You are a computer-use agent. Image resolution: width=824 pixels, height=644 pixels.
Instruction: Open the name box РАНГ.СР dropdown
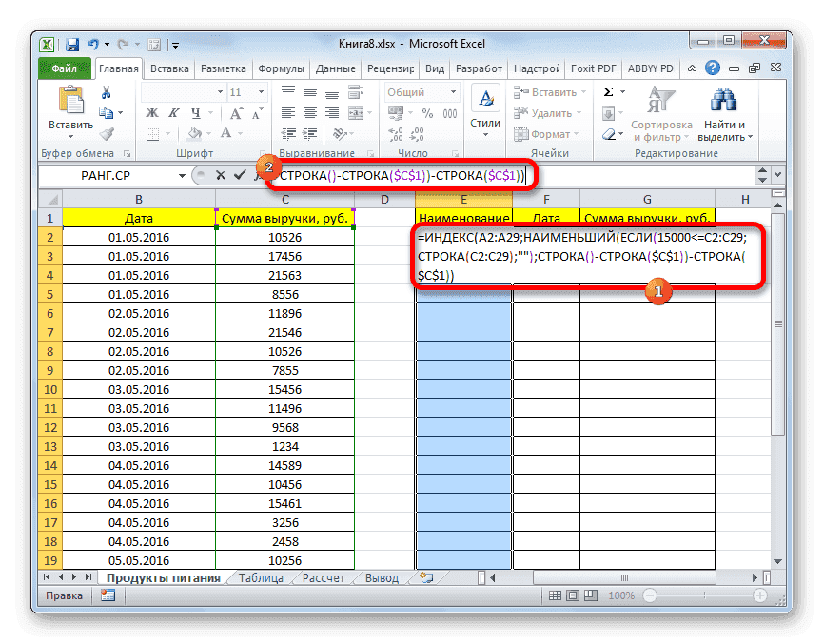pyautogui.click(x=181, y=175)
